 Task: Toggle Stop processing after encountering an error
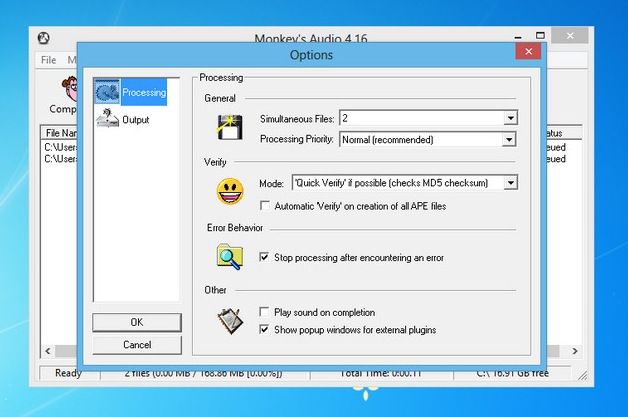264,257
